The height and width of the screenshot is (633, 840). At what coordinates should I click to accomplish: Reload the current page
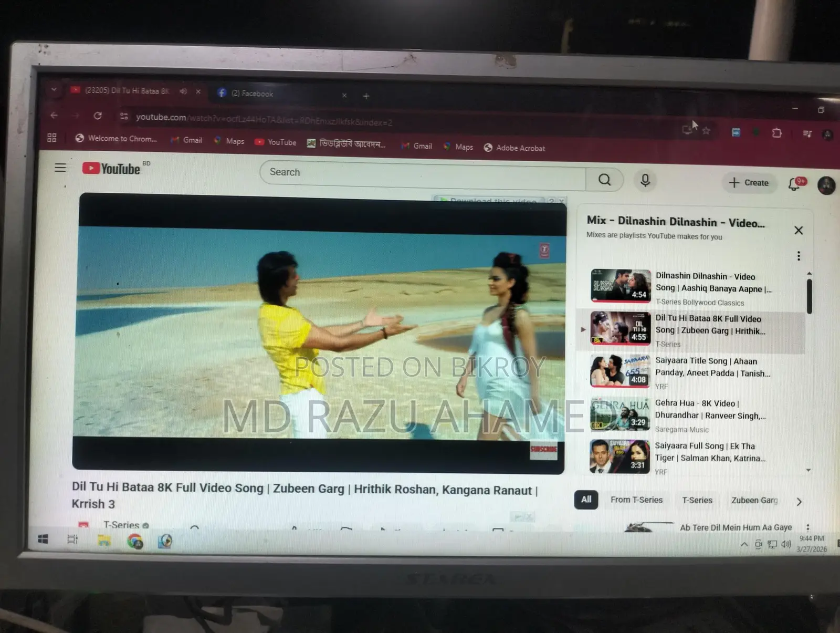(98, 116)
